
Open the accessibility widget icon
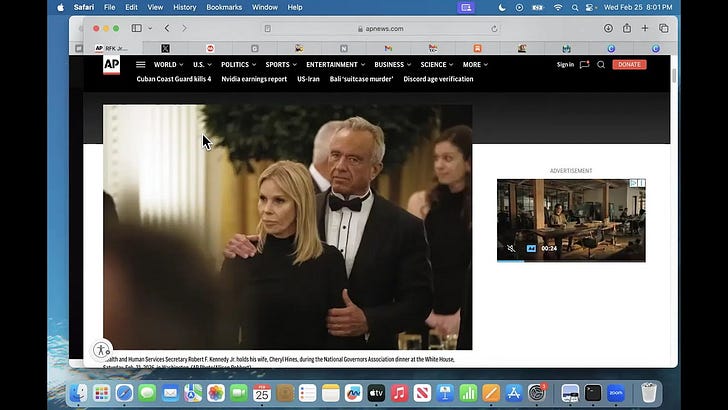point(101,349)
